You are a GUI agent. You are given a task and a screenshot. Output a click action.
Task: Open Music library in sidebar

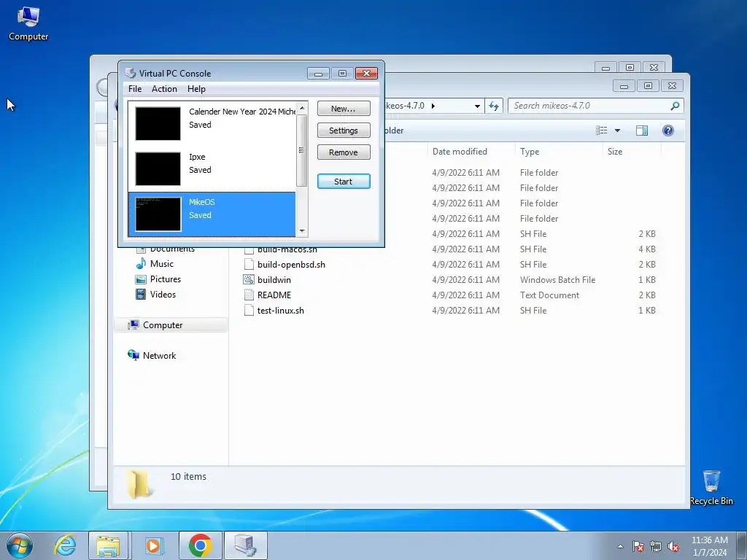(x=161, y=264)
